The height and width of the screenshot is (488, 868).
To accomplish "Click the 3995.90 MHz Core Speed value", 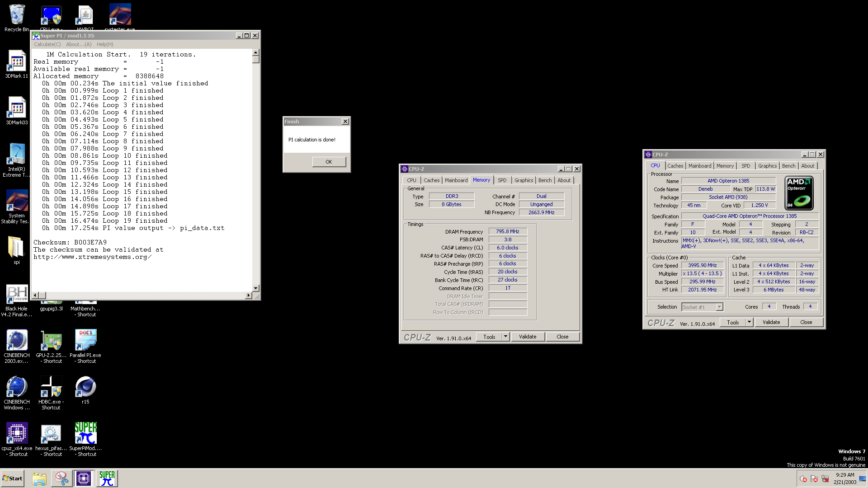I will pyautogui.click(x=703, y=266).
